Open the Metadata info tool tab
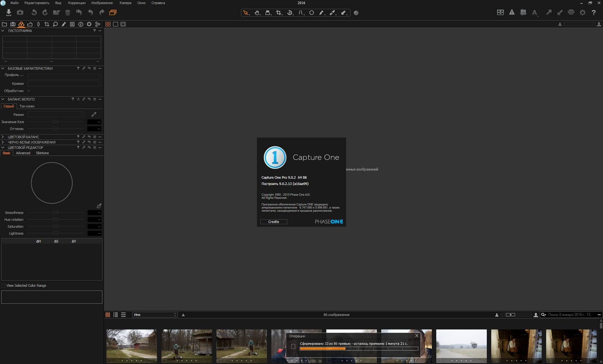603x364 pixels. [x=81, y=24]
